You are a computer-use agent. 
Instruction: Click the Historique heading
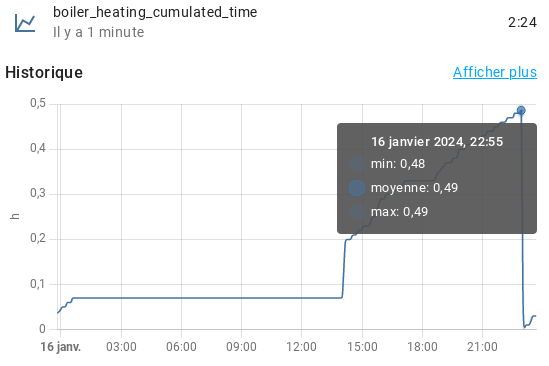[44, 73]
